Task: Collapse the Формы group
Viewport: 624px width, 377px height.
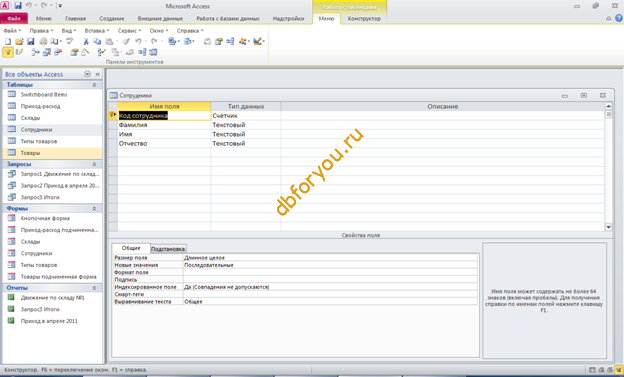Action: pos(94,209)
